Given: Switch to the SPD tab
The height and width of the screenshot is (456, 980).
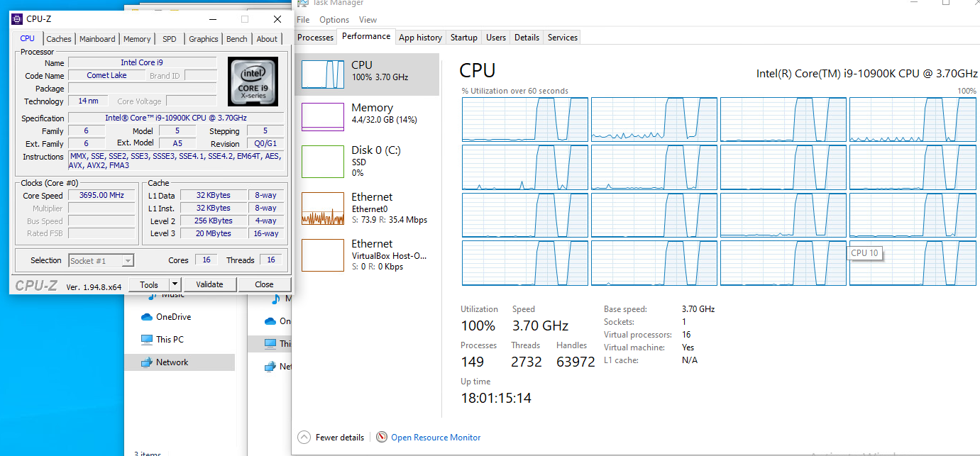Looking at the screenshot, I should click(x=170, y=39).
